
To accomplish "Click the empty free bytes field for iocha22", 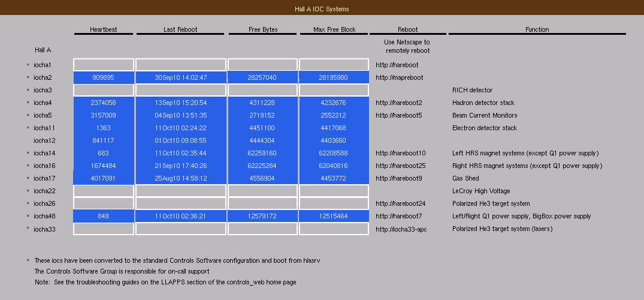I will (x=262, y=191).
